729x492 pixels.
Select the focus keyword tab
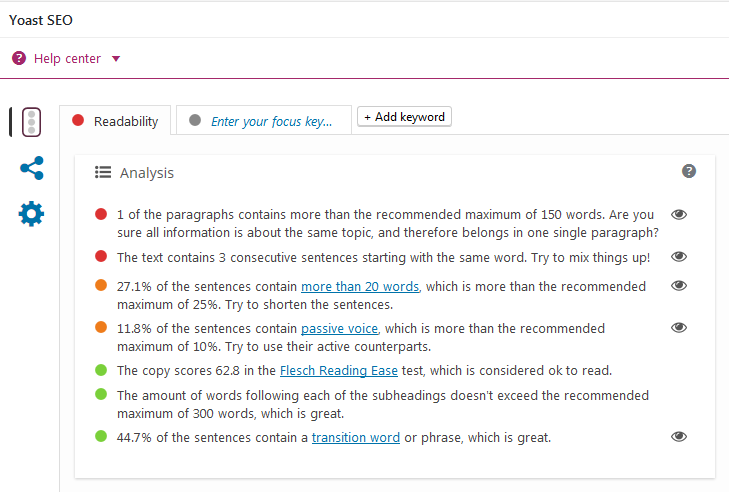[x=263, y=121]
